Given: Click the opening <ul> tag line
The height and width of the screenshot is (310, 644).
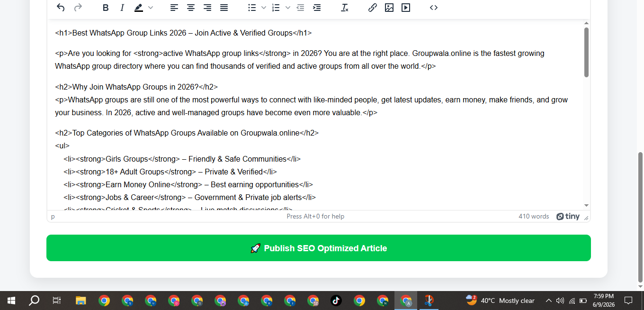Looking at the screenshot, I should point(62,146).
